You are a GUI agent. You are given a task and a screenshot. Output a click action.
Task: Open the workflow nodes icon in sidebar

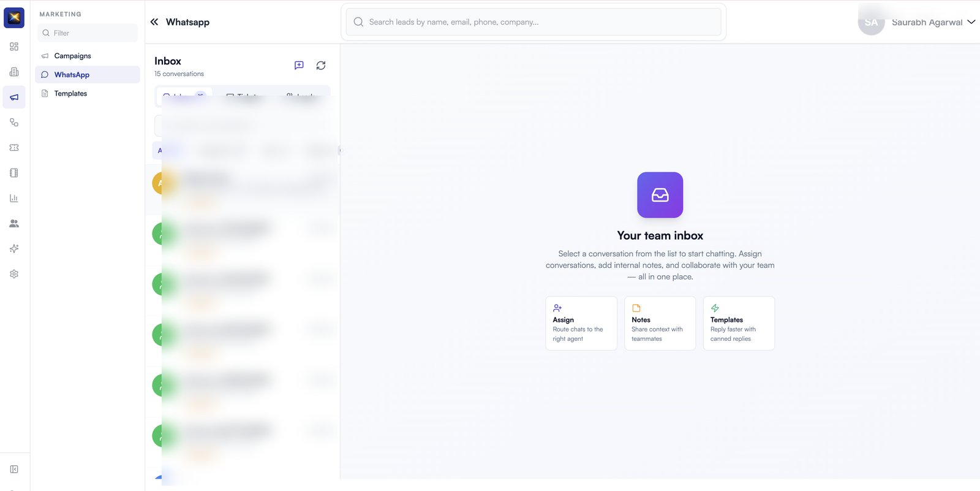point(14,123)
